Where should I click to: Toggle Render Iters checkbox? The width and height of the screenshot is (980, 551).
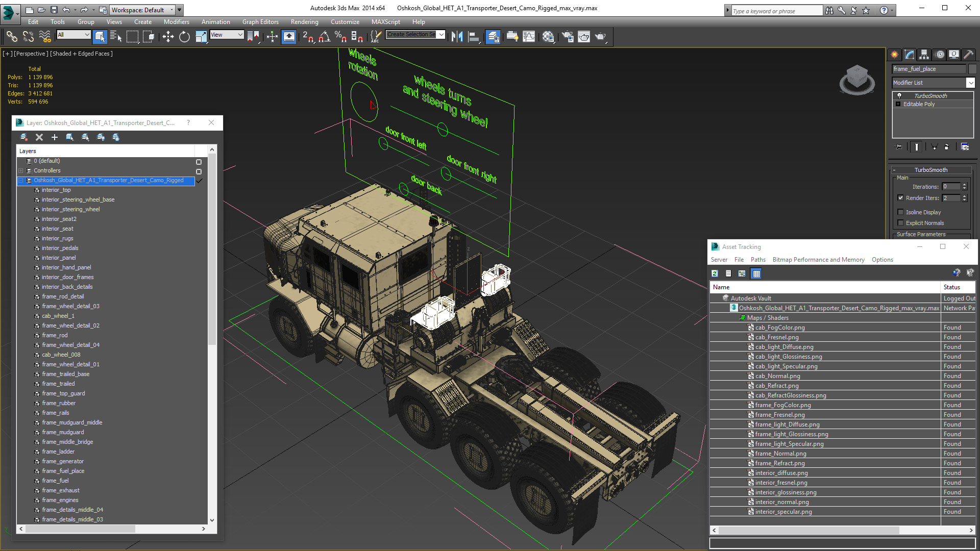coord(900,198)
